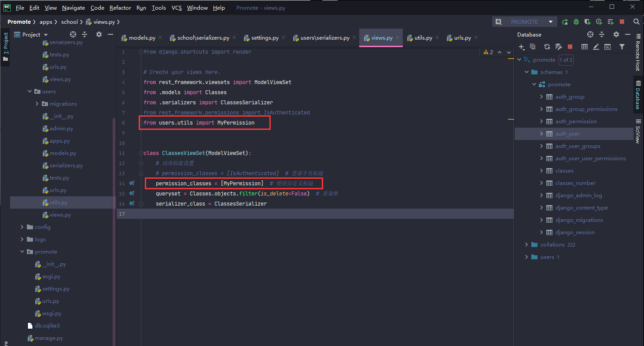Locate opened file in Project panel
The width and height of the screenshot is (644, 346).
pos(73,34)
